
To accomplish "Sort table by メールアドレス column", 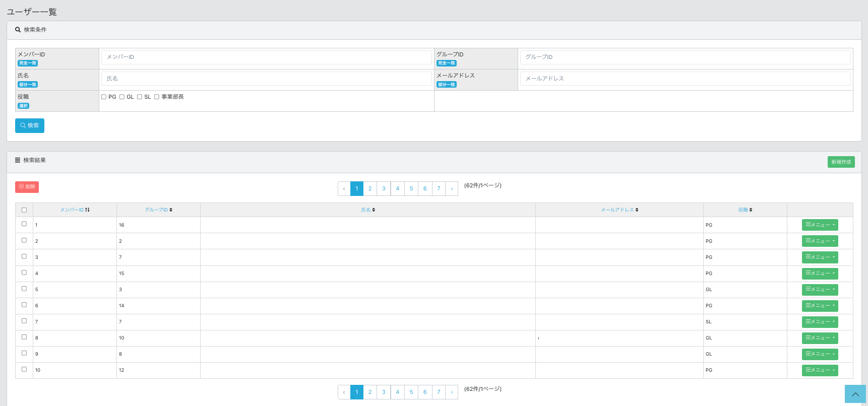I will 619,210.
